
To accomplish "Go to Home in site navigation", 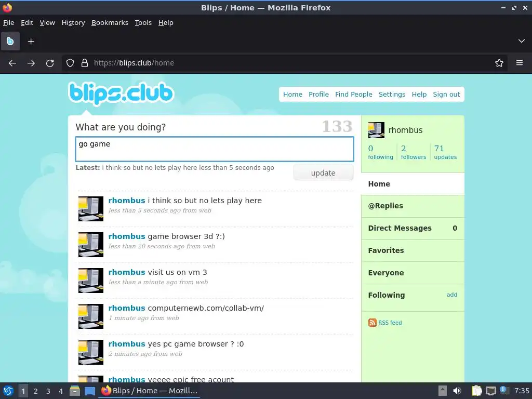I will pyautogui.click(x=292, y=95).
